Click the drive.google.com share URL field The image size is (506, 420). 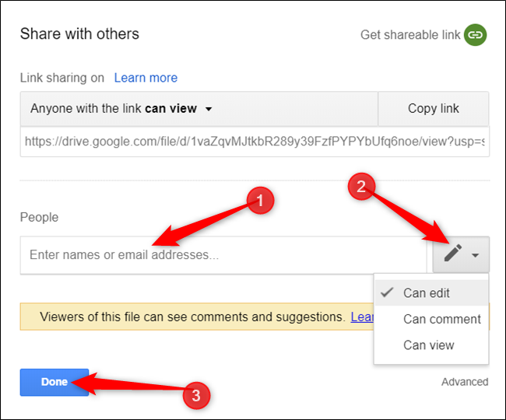pos(255,142)
